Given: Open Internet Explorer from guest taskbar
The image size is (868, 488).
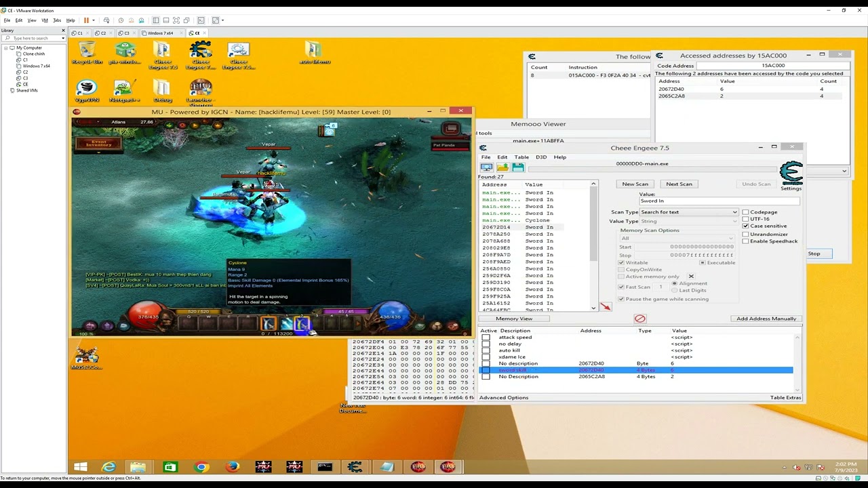Looking at the screenshot, I should point(108,467).
